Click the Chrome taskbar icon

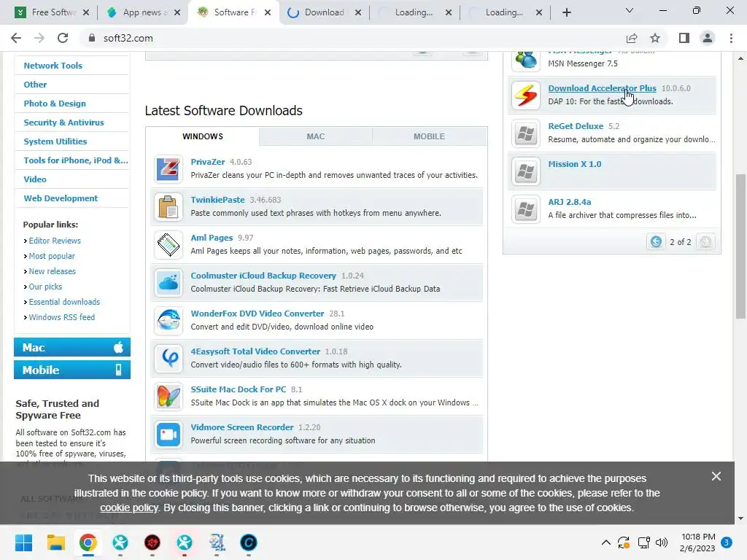coord(88,542)
